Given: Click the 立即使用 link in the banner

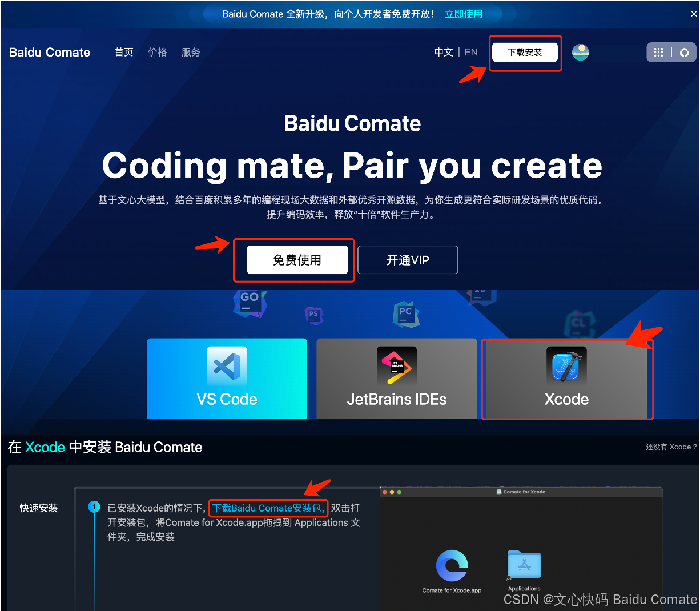Looking at the screenshot, I should tap(464, 14).
